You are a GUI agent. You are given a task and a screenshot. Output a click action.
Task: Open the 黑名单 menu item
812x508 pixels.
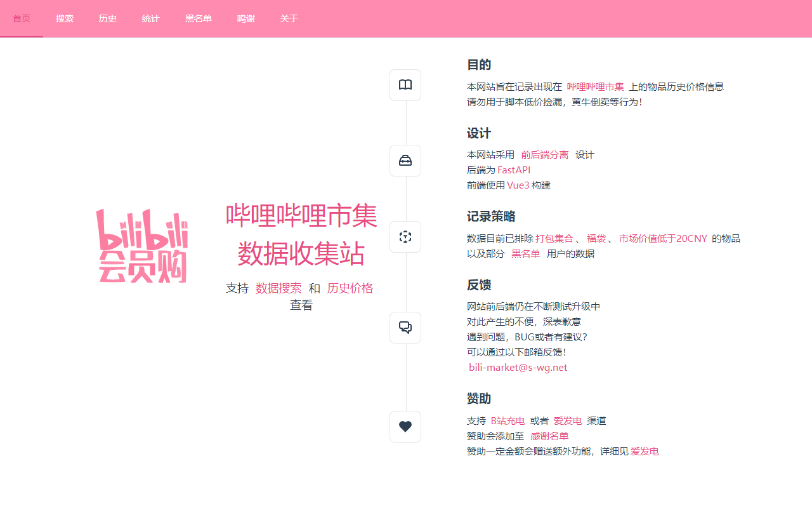click(x=199, y=18)
